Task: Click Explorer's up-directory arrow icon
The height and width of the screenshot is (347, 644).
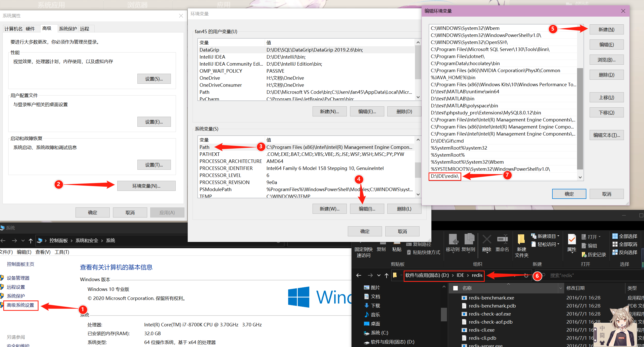Action: coord(387,275)
